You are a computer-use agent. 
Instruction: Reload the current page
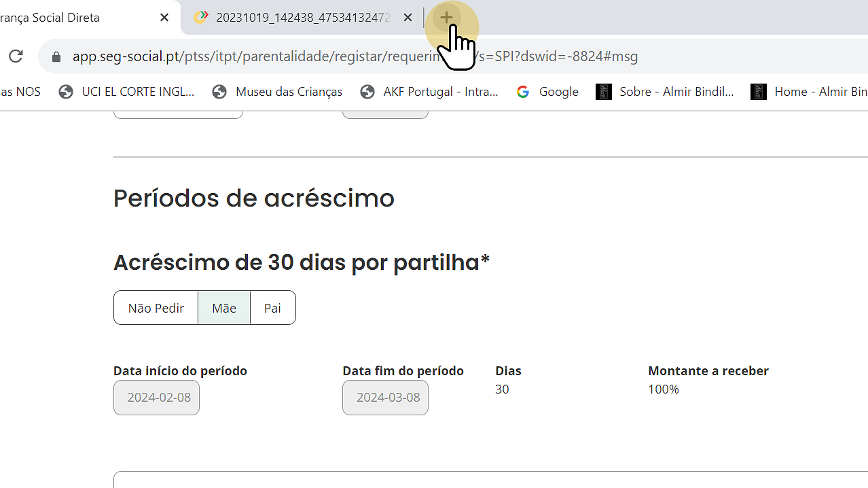[16, 56]
